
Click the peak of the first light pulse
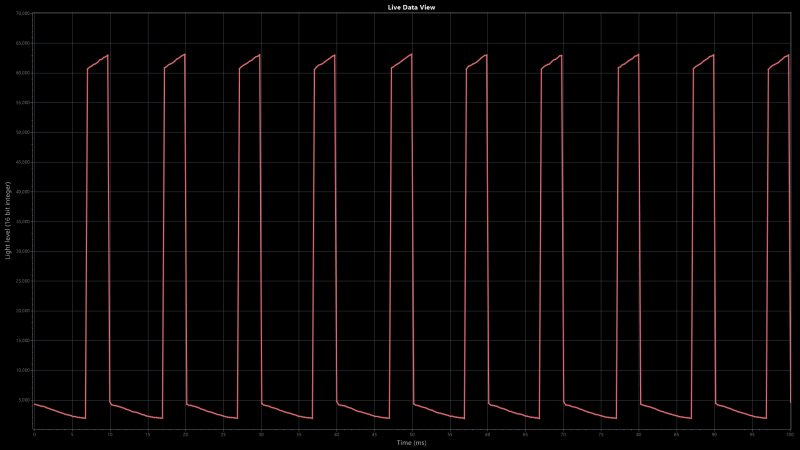[108, 55]
